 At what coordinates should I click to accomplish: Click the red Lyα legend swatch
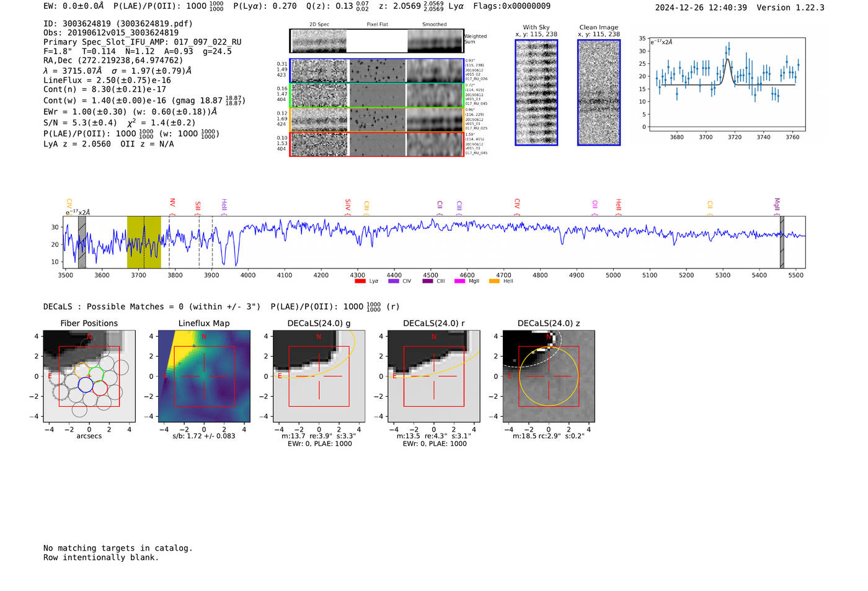(x=360, y=281)
